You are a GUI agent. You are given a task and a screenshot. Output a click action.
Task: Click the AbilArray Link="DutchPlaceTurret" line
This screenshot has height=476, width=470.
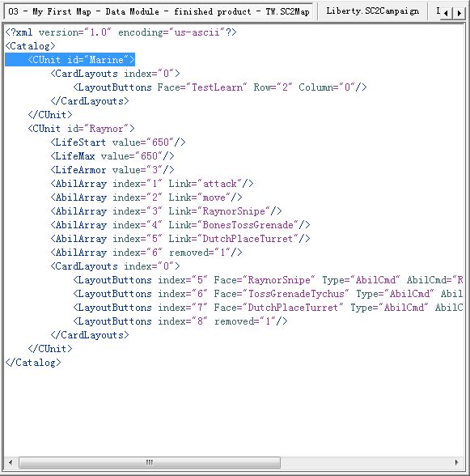[x=180, y=239]
